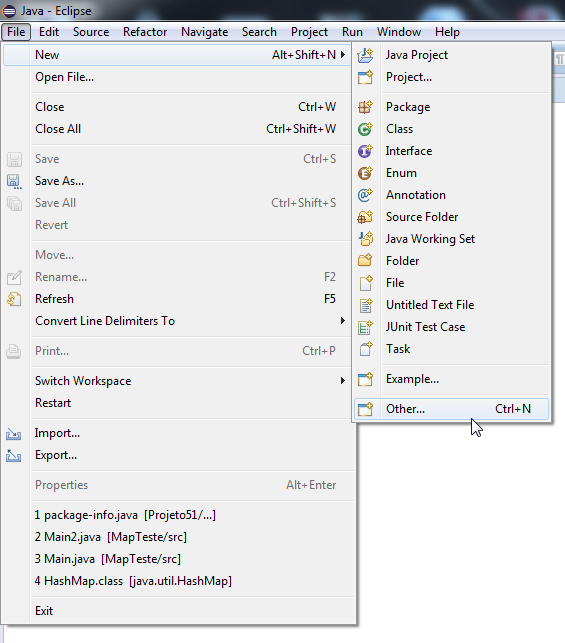
Task: Select Restart menu entry
Action: pos(179,403)
